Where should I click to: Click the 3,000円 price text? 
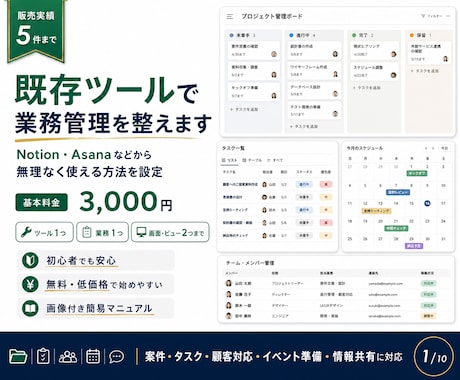tap(126, 202)
